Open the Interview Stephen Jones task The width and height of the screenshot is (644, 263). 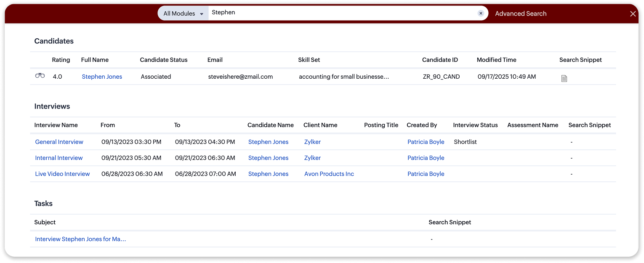[x=80, y=239]
